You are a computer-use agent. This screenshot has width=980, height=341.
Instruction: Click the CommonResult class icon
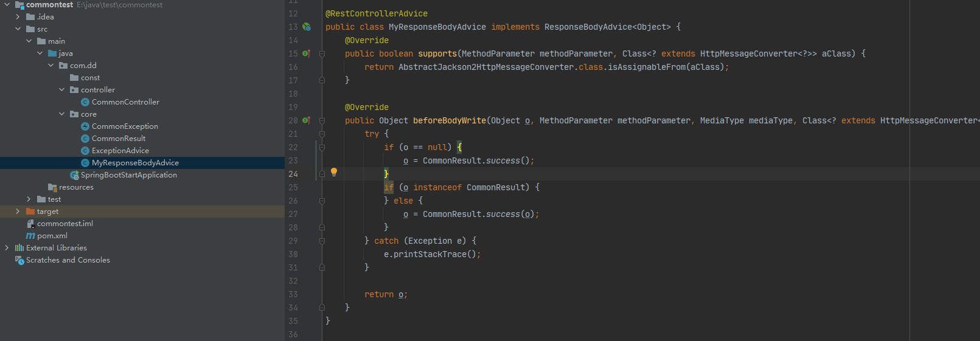coord(85,139)
